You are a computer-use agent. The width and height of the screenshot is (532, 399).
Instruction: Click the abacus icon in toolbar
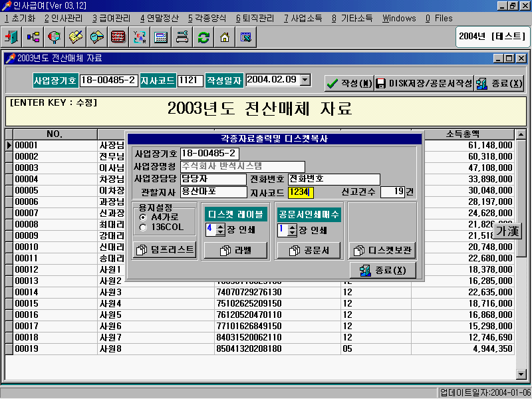click(118, 37)
